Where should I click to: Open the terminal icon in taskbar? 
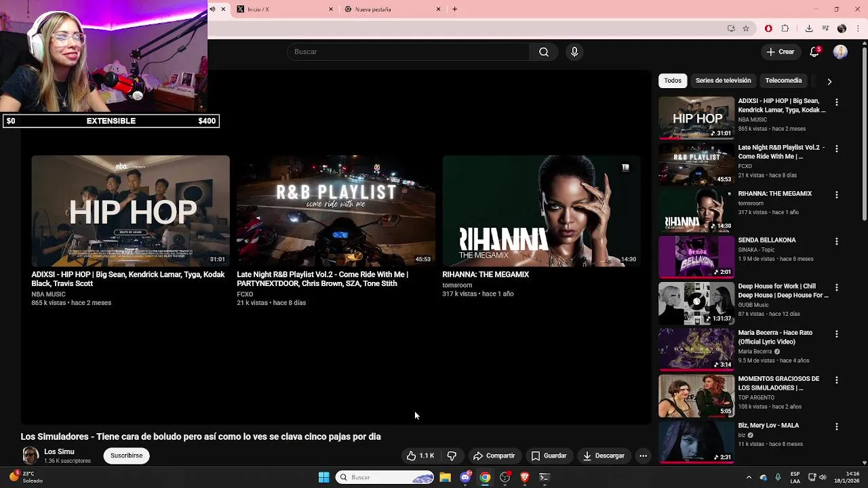pos(544,477)
